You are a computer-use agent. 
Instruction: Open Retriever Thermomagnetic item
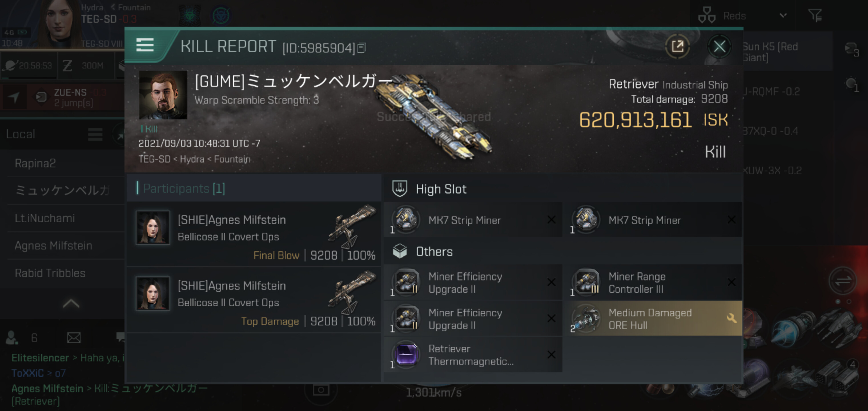473,355
